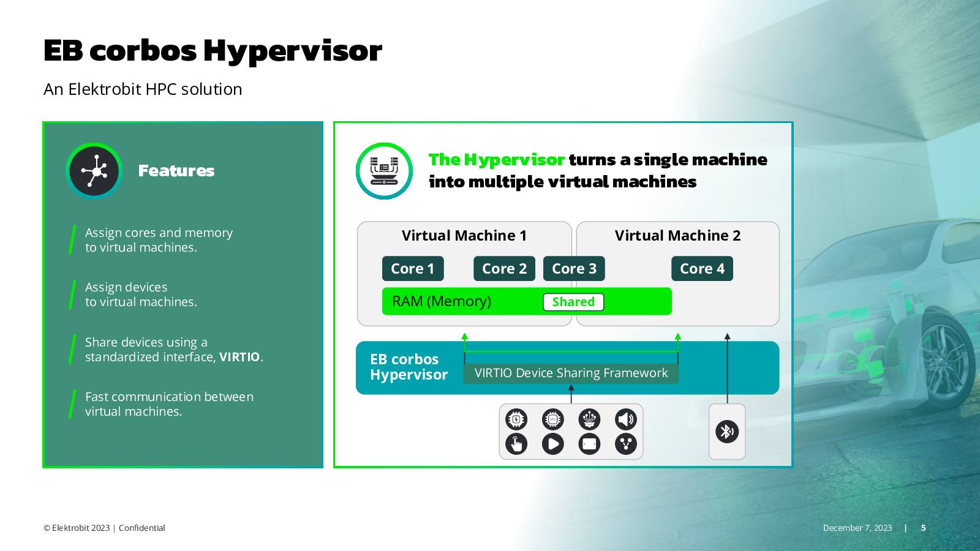The image size is (980, 551).
Task: Select the Core 4 block
Action: coord(702,269)
